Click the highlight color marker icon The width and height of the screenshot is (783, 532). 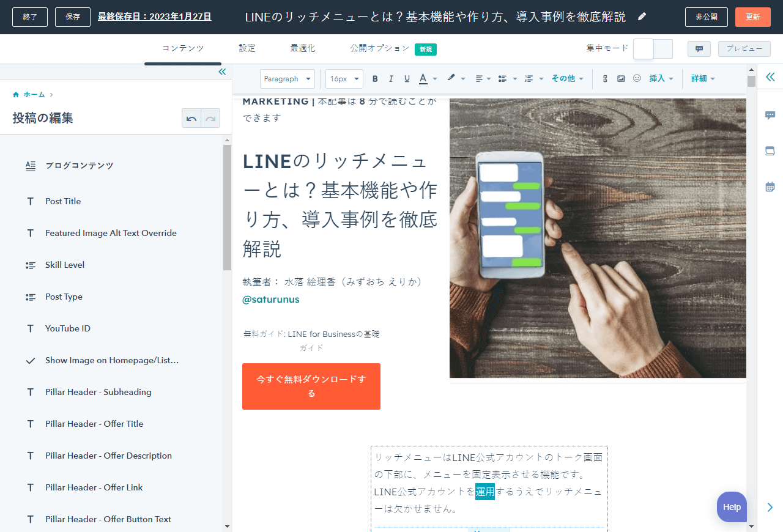click(x=451, y=78)
